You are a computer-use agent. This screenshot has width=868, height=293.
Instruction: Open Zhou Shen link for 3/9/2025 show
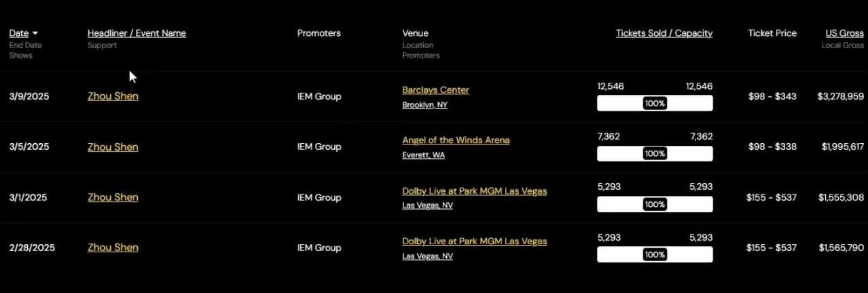coord(113,96)
